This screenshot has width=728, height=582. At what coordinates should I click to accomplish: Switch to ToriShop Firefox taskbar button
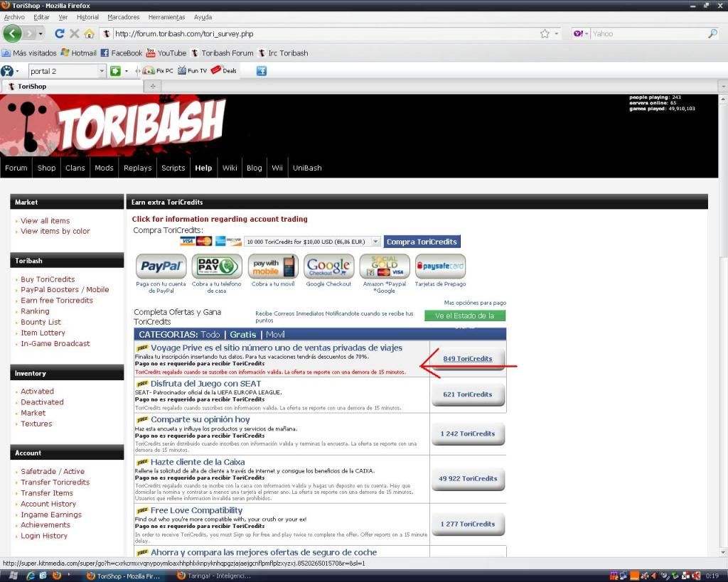[x=124, y=576]
